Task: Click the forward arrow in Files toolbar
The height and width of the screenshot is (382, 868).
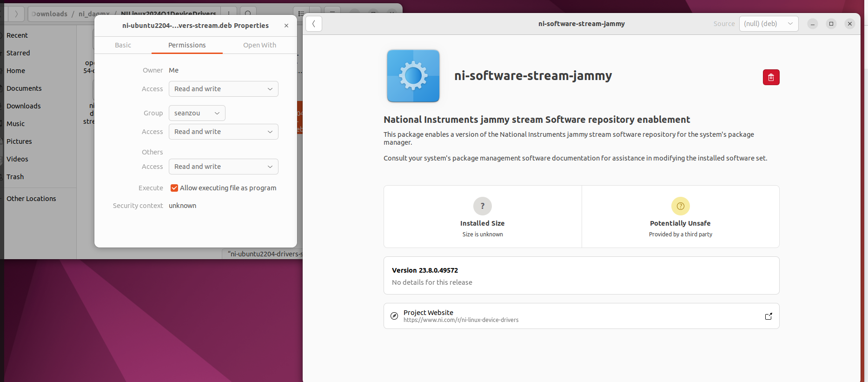Action: coord(16,14)
